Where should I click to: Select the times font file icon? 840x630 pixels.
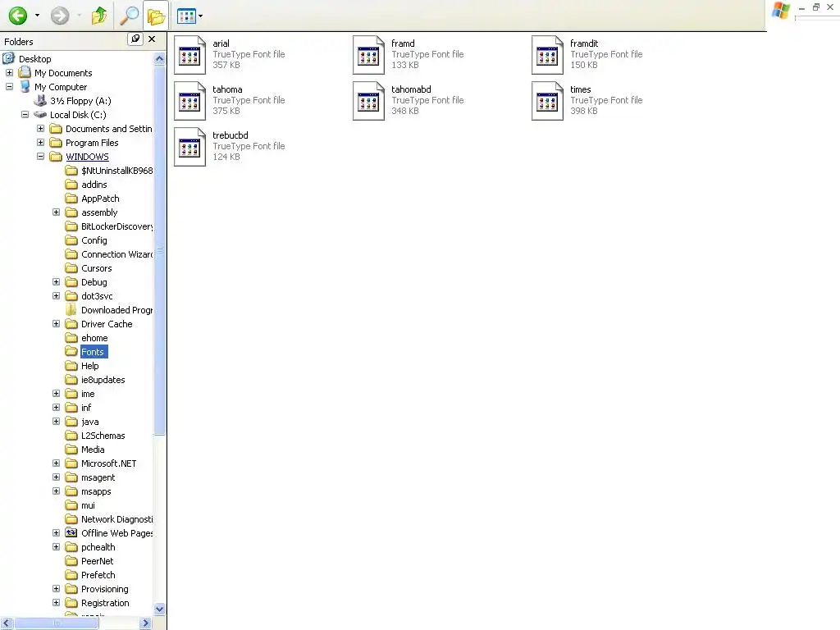click(x=547, y=101)
